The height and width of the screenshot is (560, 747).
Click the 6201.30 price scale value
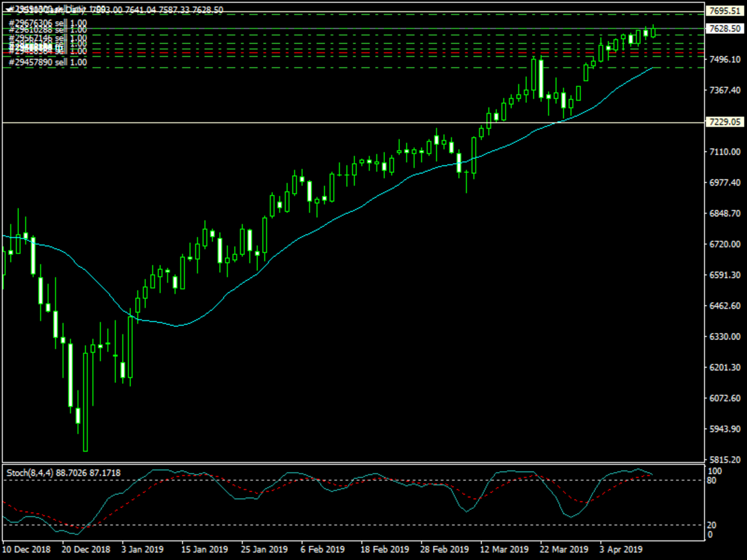click(725, 367)
